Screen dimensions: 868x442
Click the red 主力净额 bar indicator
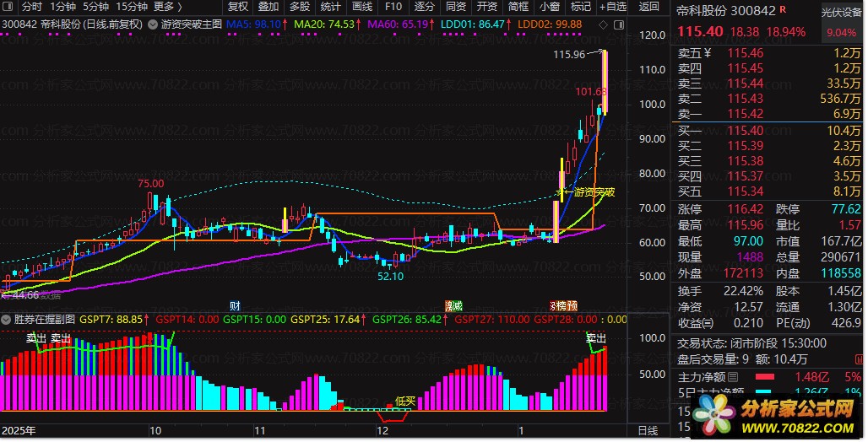[x=765, y=377]
